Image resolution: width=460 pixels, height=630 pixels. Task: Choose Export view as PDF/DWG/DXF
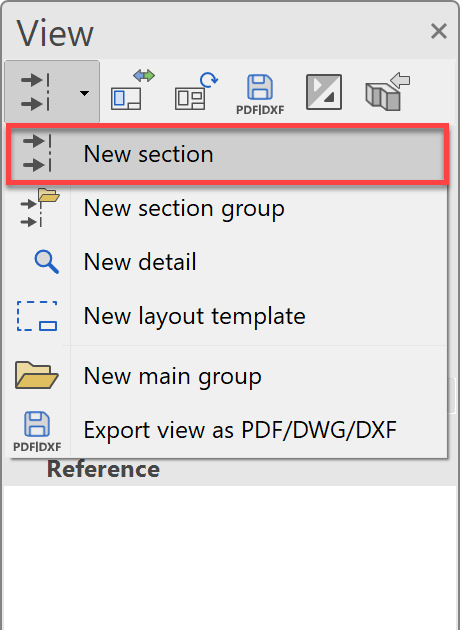pos(227,430)
